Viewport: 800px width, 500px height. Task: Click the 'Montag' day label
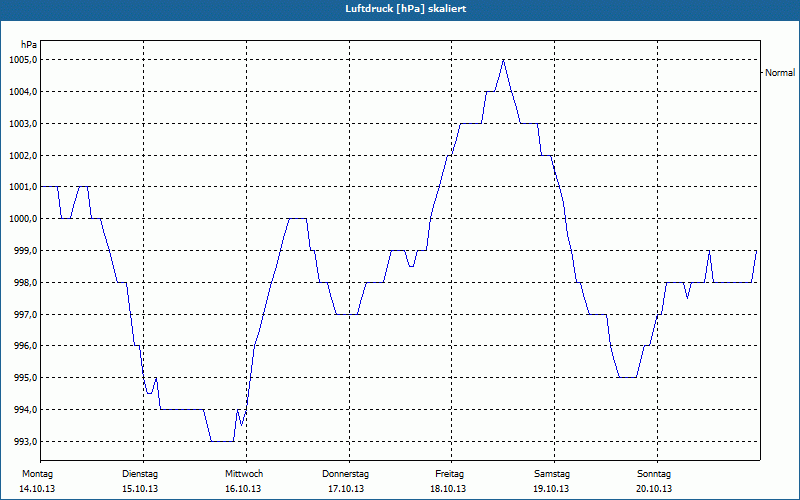point(37,474)
